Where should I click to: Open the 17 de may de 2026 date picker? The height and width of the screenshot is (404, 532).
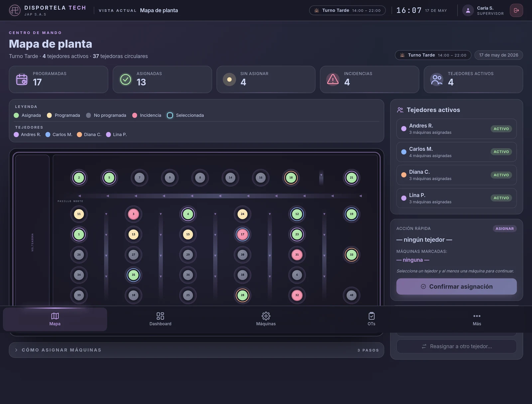(498, 55)
